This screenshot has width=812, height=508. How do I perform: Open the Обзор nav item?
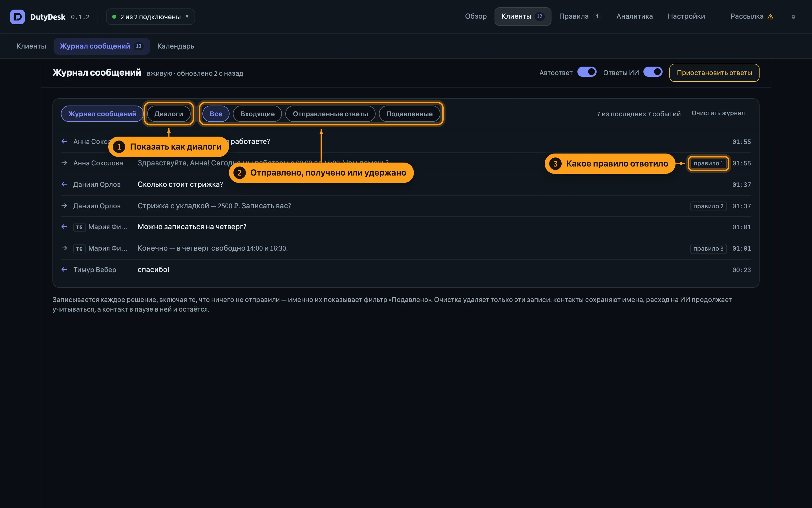[475, 16]
